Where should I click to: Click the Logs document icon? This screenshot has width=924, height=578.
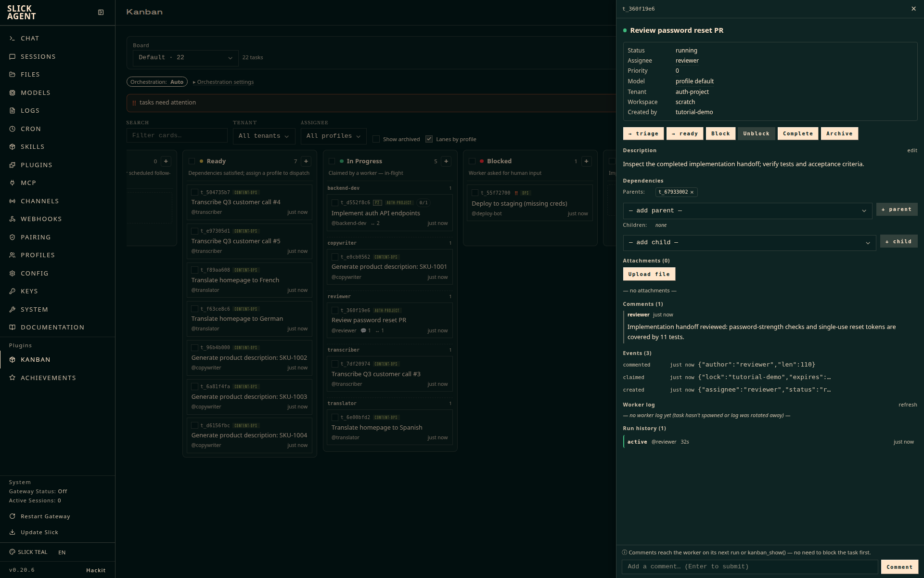(x=13, y=111)
